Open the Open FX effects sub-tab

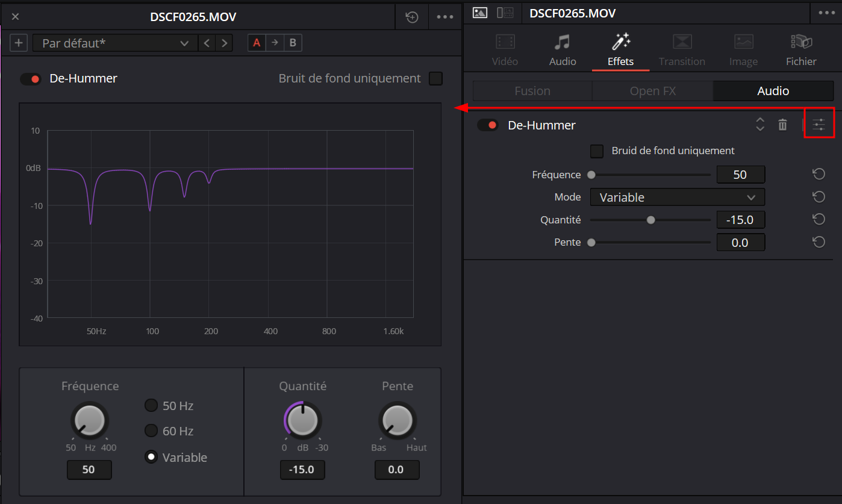(653, 91)
